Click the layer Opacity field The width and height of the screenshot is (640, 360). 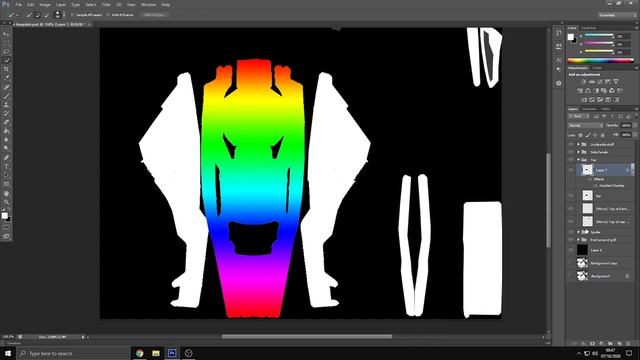click(x=626, y=125)
